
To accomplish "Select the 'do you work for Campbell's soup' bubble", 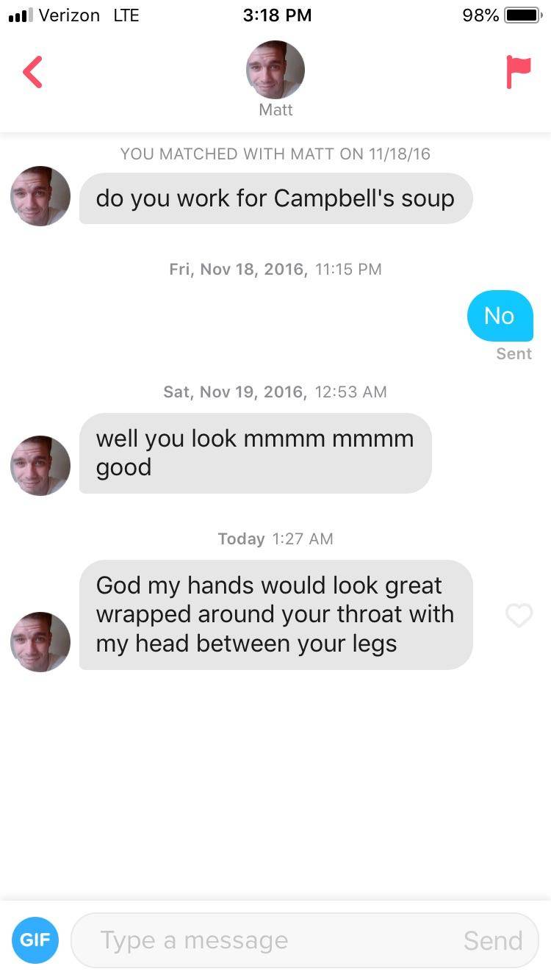I will point(275,198).
